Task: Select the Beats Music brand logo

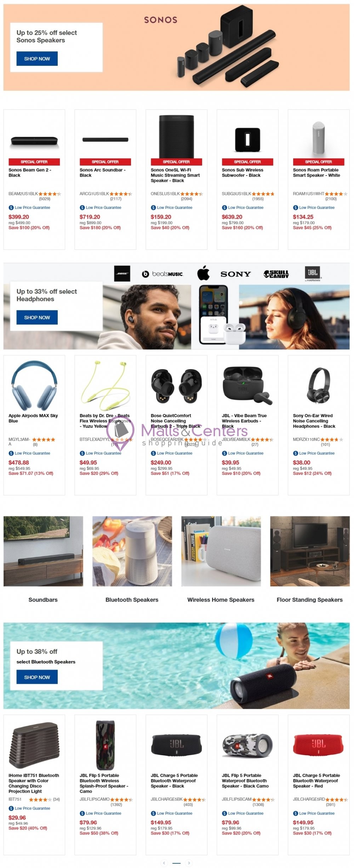Action: coord(162,274)
